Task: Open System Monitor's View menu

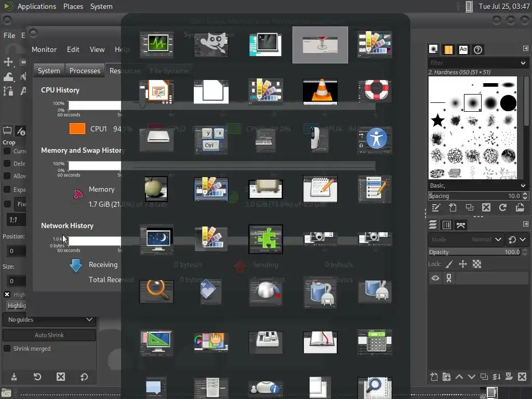Action: click(x=97, y=49)
